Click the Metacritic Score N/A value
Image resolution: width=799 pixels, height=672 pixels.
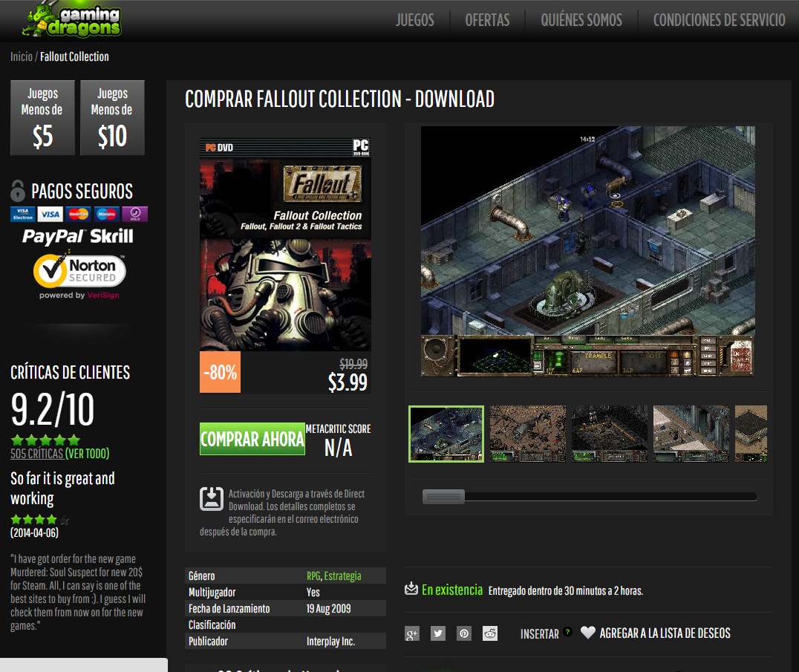click(x=339, y=448)
